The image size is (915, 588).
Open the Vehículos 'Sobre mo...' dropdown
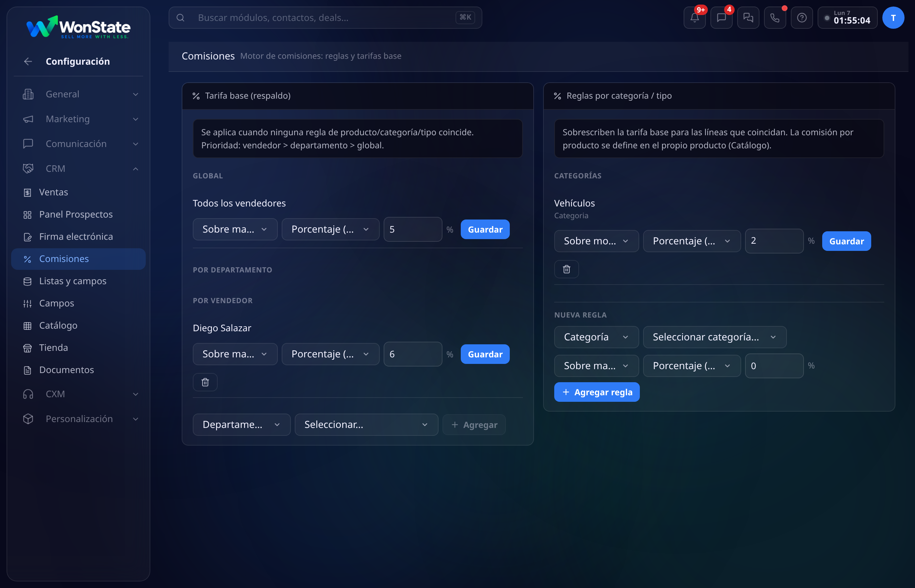pyautogui.click(x=596, y=241)
